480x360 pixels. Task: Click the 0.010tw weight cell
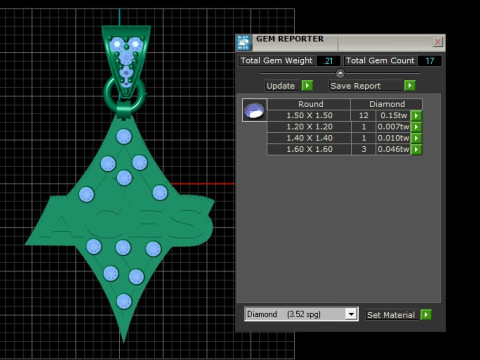click(393, 138)
